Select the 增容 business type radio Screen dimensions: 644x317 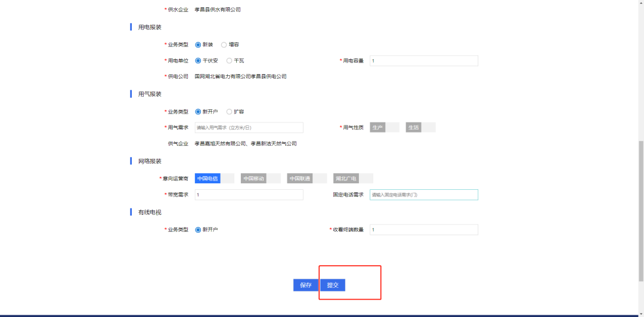[x=224, y=45]
